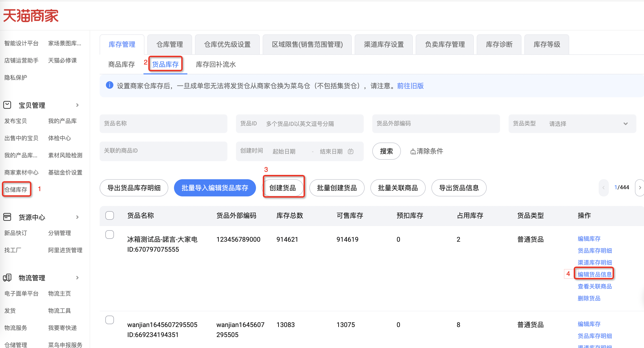Click 编辑货品信息 for 冰箱测试品 row
The image size is (644, 348).
(x=595, y=275)
